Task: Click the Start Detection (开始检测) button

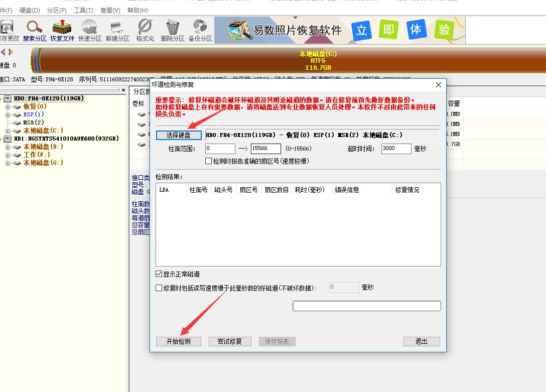Action: pyautogui.click(x=178, y=341)
